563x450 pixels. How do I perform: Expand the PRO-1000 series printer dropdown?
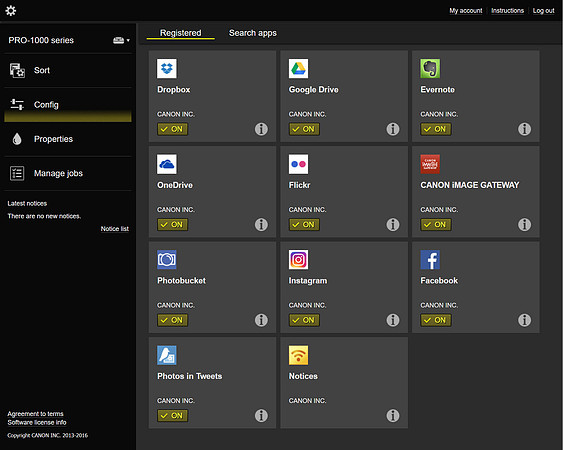(x=121, y=40)
